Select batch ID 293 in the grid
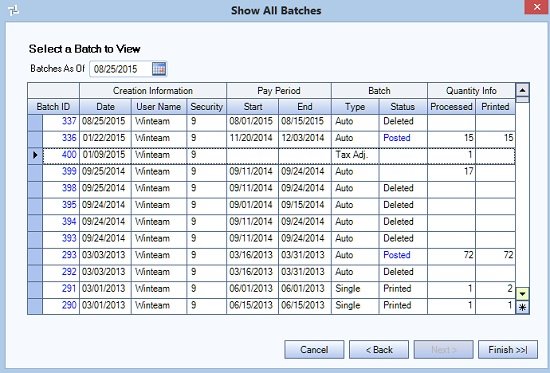The height and width of the screenshot is (373, 550). pyautogui.click(x=69, y=255)
